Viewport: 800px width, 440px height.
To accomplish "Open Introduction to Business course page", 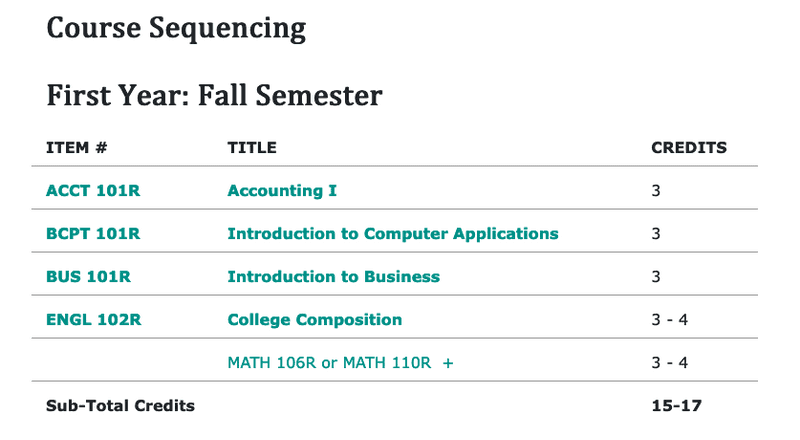I will click(334, 276).
